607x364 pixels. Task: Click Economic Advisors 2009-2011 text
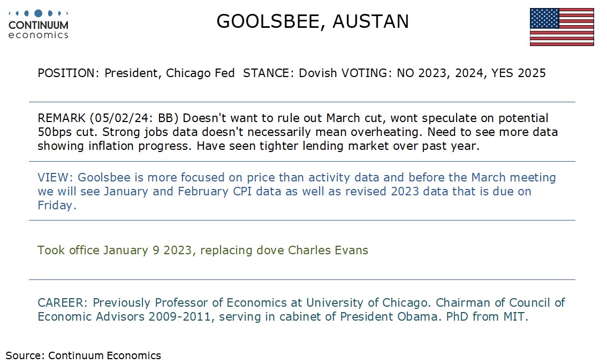124,317
